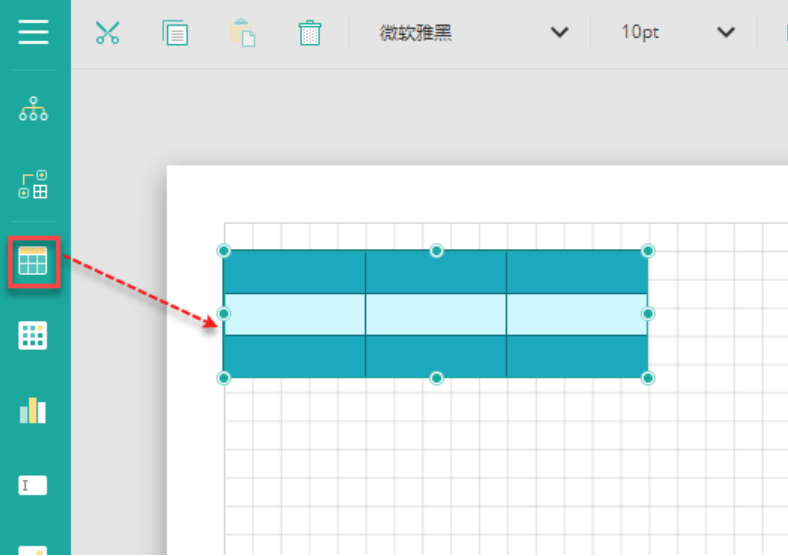Click the Delete trash bin icon
Screen dimensions: 788x556
point(310,32)
